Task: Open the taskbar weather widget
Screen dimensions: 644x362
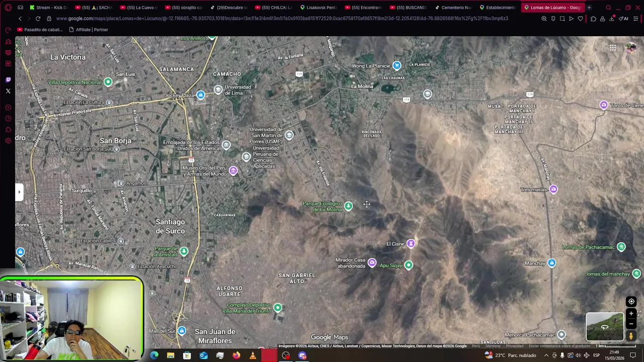Action: pos(510,355)
